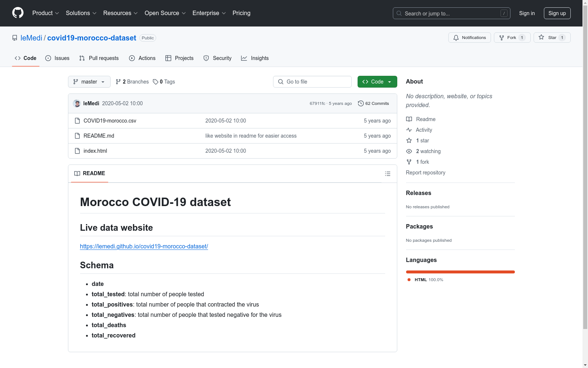Click the Readme book icon in About
The image size is (588, 368).
(x=409, y=119)
